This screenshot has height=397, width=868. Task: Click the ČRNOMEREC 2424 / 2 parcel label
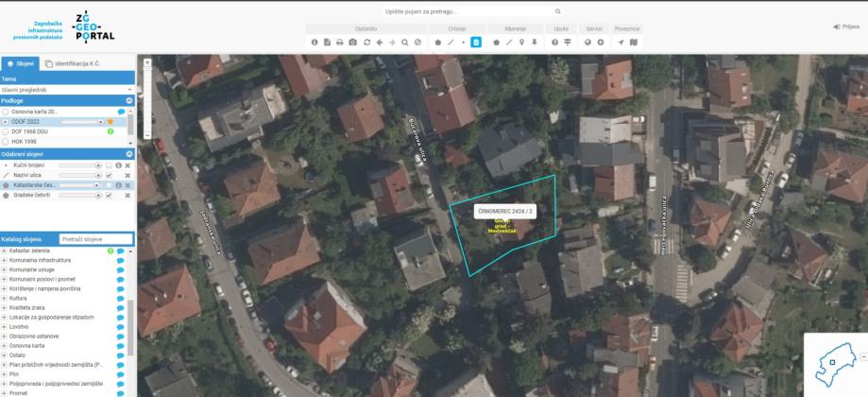point(505,211)
